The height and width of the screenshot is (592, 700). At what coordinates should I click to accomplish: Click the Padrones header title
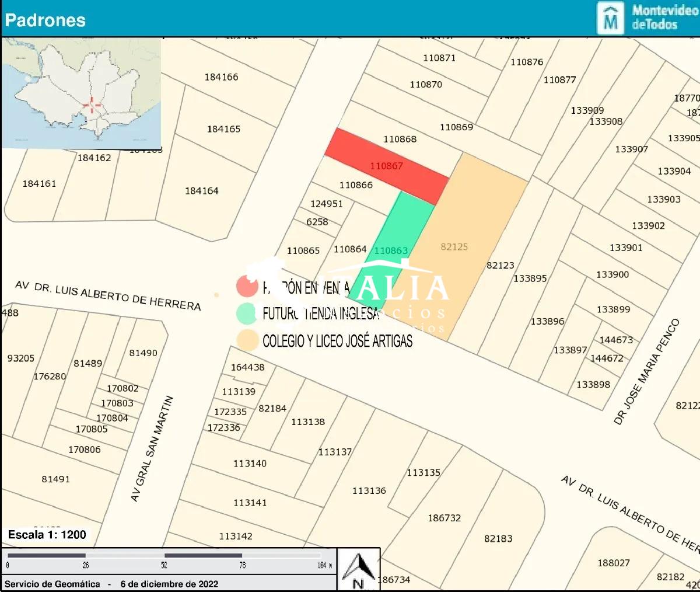(45, 20)
